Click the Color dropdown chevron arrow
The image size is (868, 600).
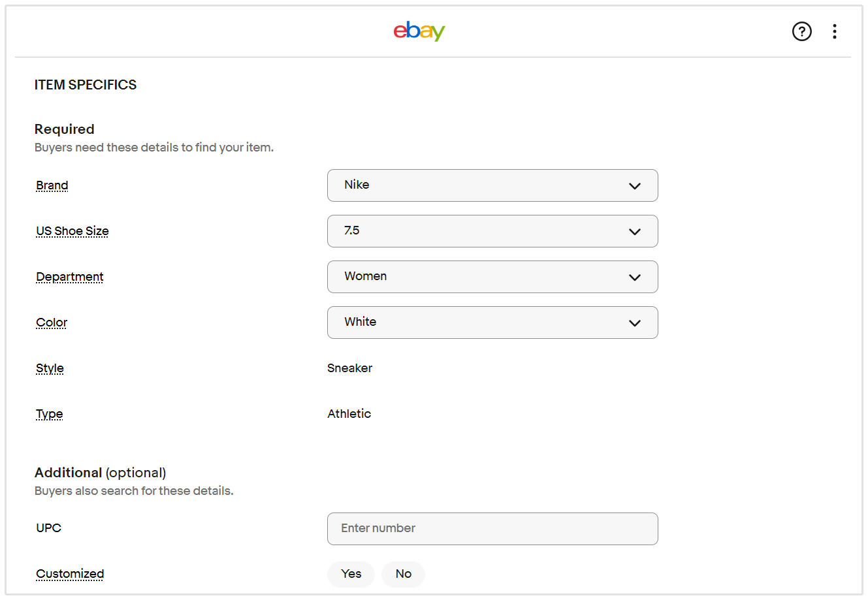tap(634, 323)
